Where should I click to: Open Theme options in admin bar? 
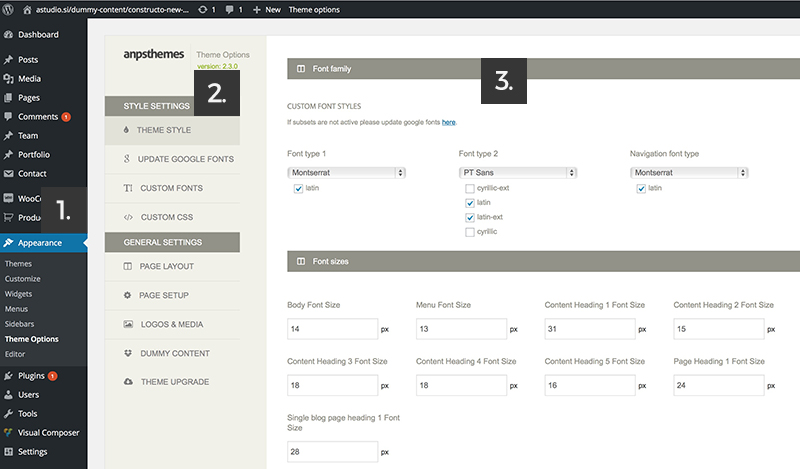point(314,10)
